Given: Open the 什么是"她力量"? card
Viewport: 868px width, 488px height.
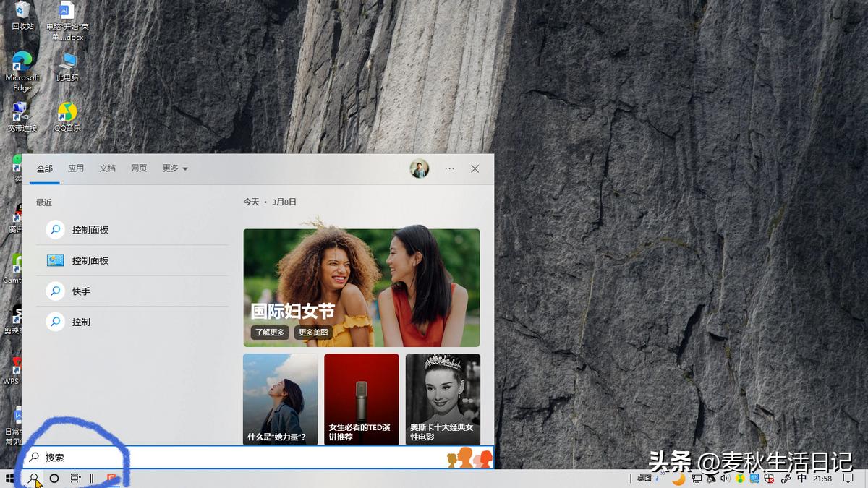Looking at the screenshot, I should 281,399.
